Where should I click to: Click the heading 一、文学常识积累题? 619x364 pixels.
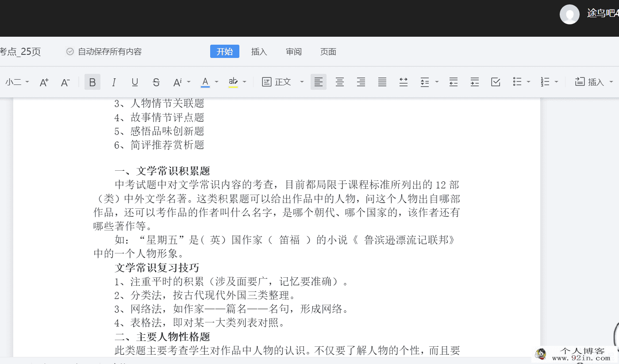point(162,171)
